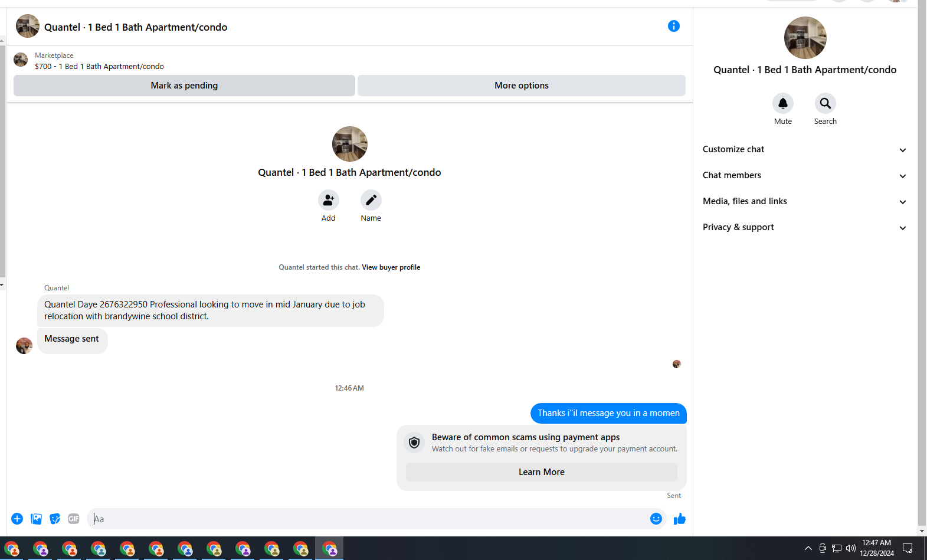Expand Media, files and links section
The image size is (927, 560).
[x=804, y=201]
